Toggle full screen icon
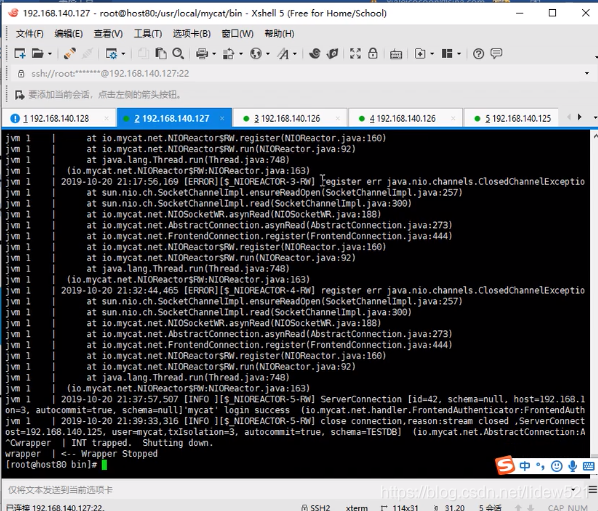598x511 pixels. (x=355, y=54)
